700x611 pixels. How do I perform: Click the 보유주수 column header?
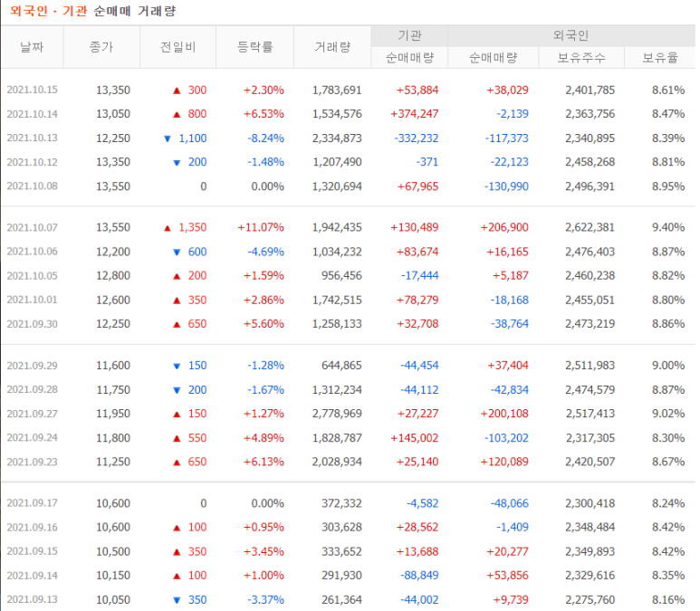[x=581, y=58]
